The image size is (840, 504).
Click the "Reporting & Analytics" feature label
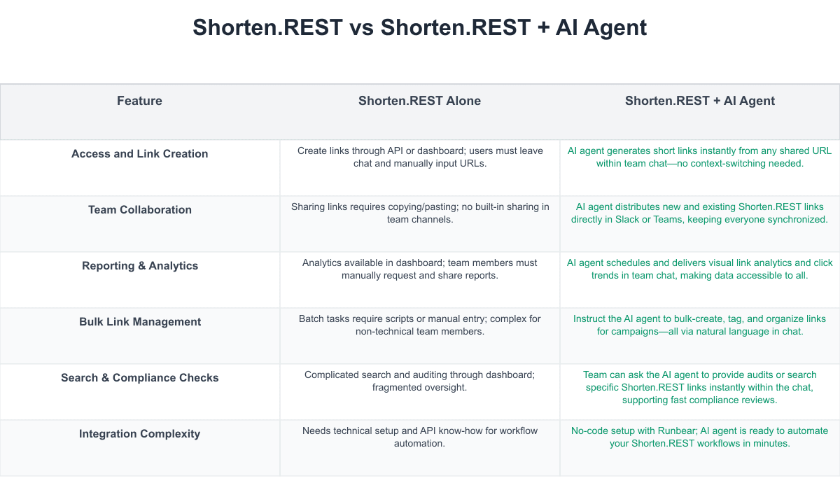(x=139, y=266)
